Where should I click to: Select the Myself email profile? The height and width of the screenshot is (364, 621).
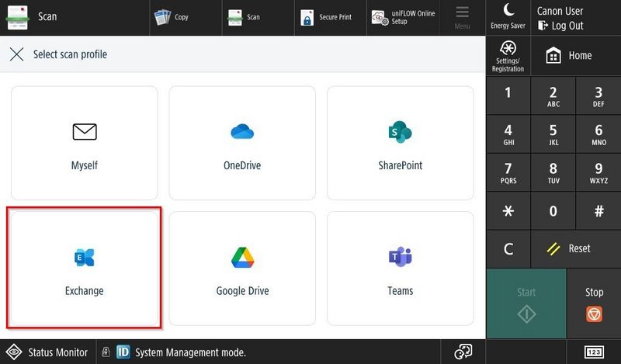84,143
